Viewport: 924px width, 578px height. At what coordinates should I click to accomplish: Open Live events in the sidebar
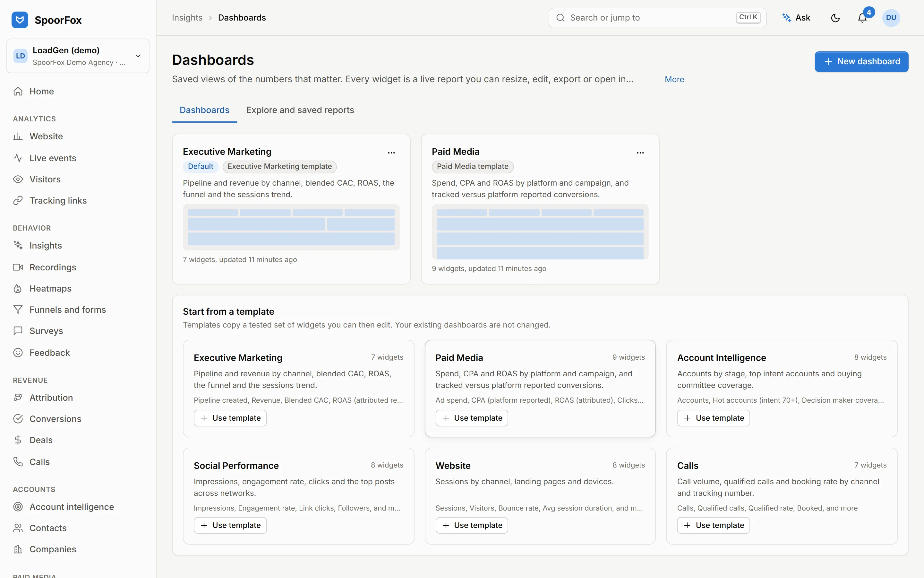(78, 158)
